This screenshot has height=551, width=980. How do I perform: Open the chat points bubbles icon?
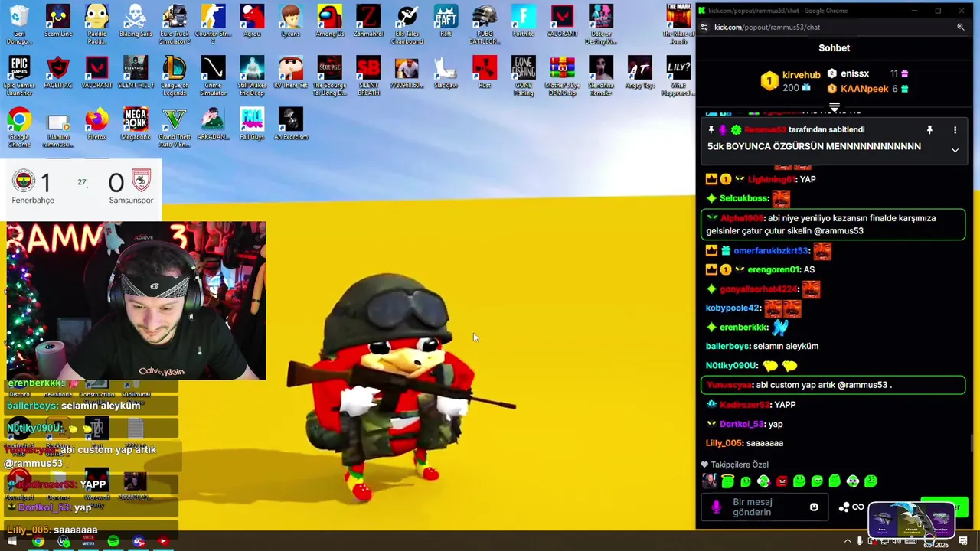point(844,507)
